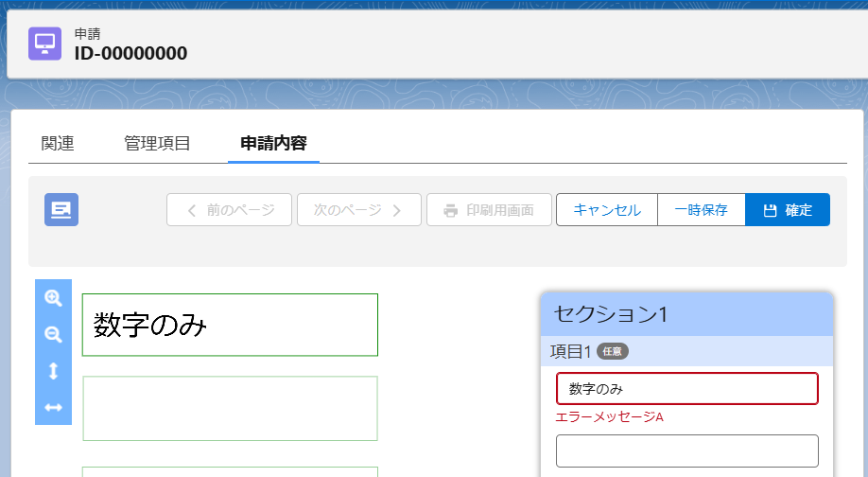Screen dimensions: 868x477
Task: Confirm with the 確定 button
Action: click(788, 209)
